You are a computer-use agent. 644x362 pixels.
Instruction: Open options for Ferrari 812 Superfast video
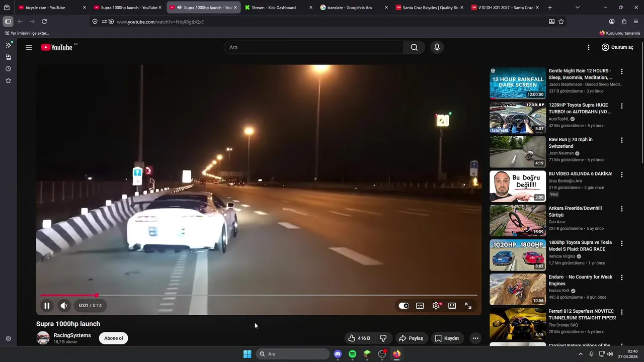(621, 312)
